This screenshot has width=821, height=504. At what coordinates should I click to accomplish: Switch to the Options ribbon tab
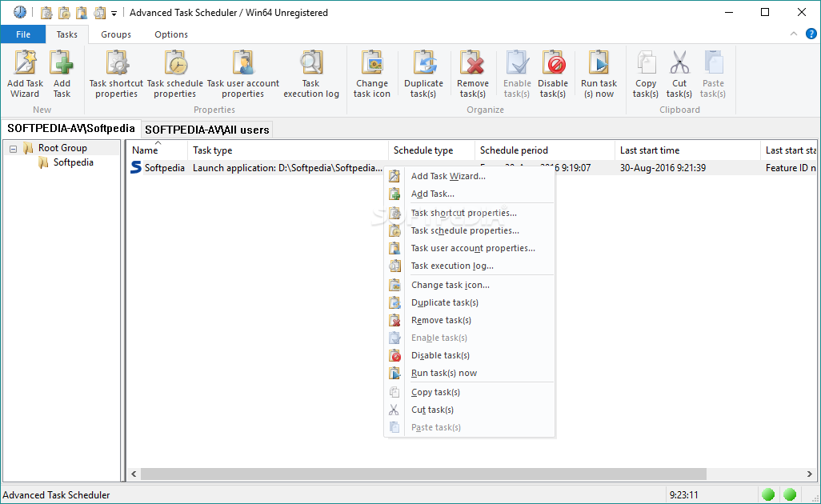pos(171,34)
